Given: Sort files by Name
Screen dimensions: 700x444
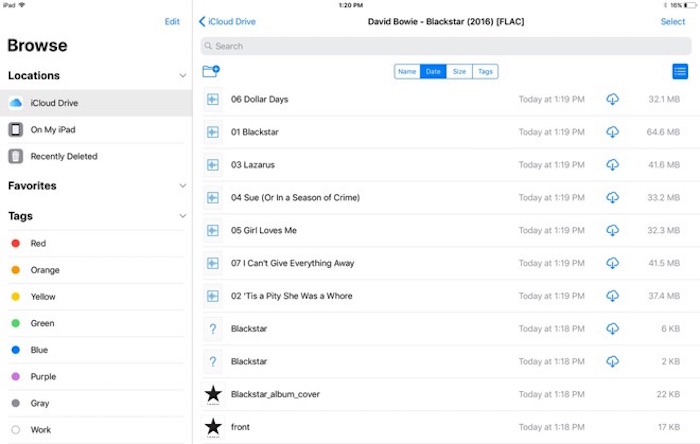Looking at the screenshot, I should (407, 71).
